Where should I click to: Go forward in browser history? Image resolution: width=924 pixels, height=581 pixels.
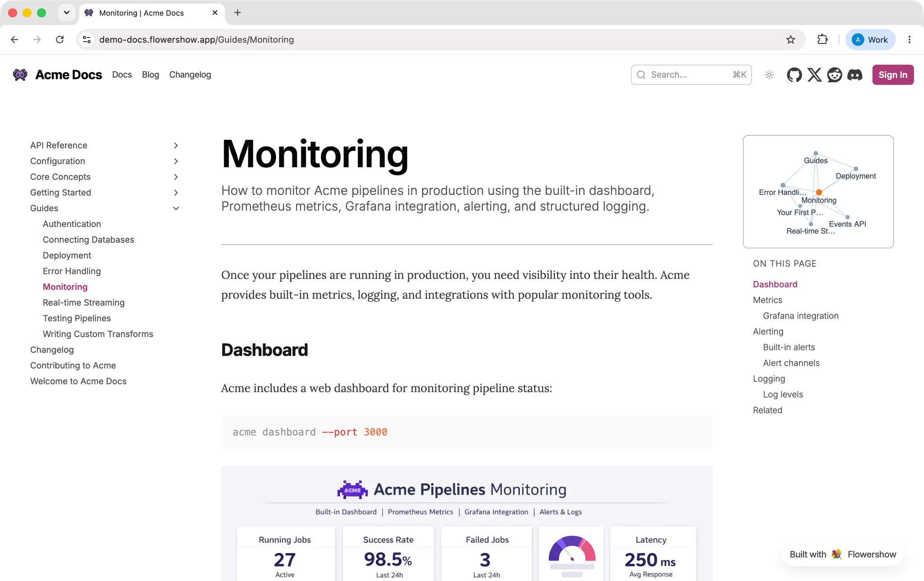37,40
